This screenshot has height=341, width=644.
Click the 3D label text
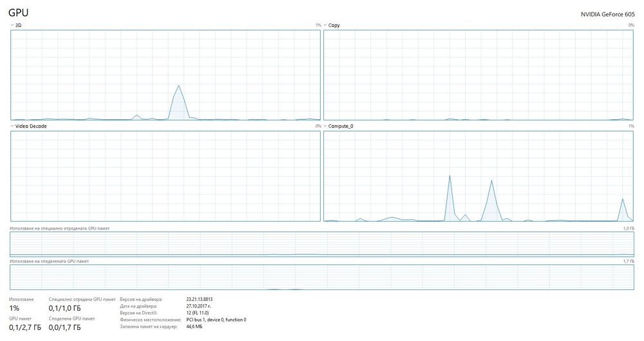(x=19, y=25)
